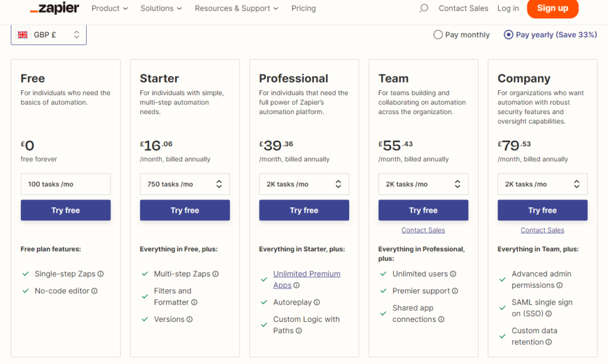Viewport: 608px width, 364px height.
Task: Expand the Product menu
Action: coord(109,8)
